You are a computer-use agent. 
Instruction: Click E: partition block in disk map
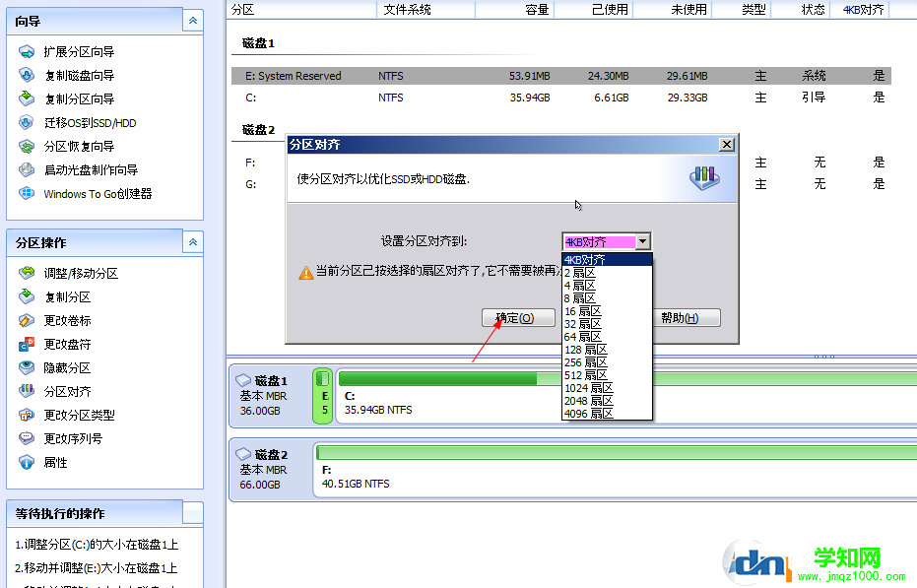[x=323, y=396]
